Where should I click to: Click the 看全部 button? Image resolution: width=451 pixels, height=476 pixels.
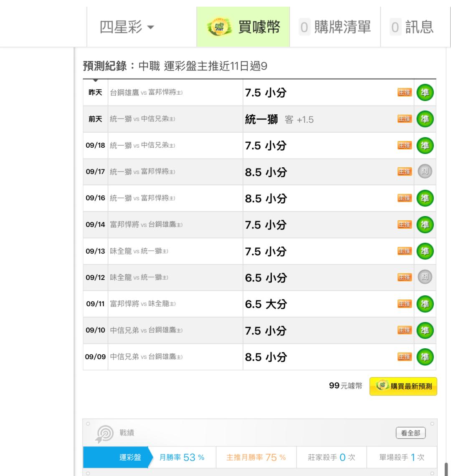[x=410, y=433]
